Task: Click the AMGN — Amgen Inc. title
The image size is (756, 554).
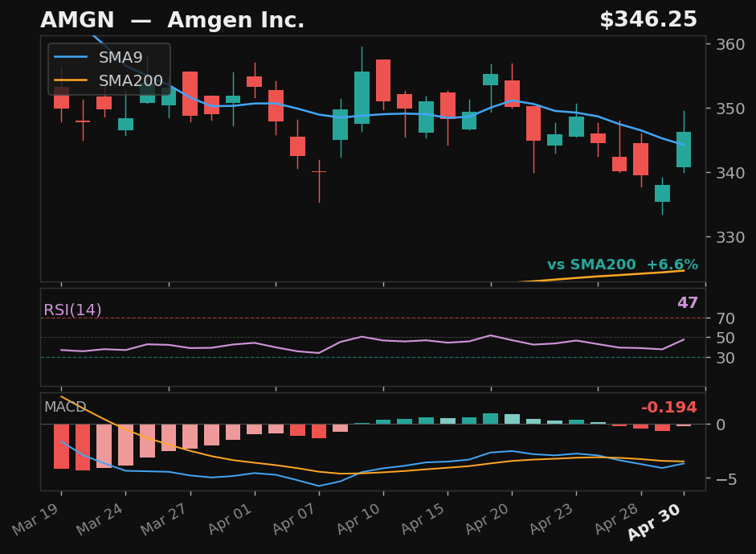Action: pyautogui.click(x=172, y=20)
